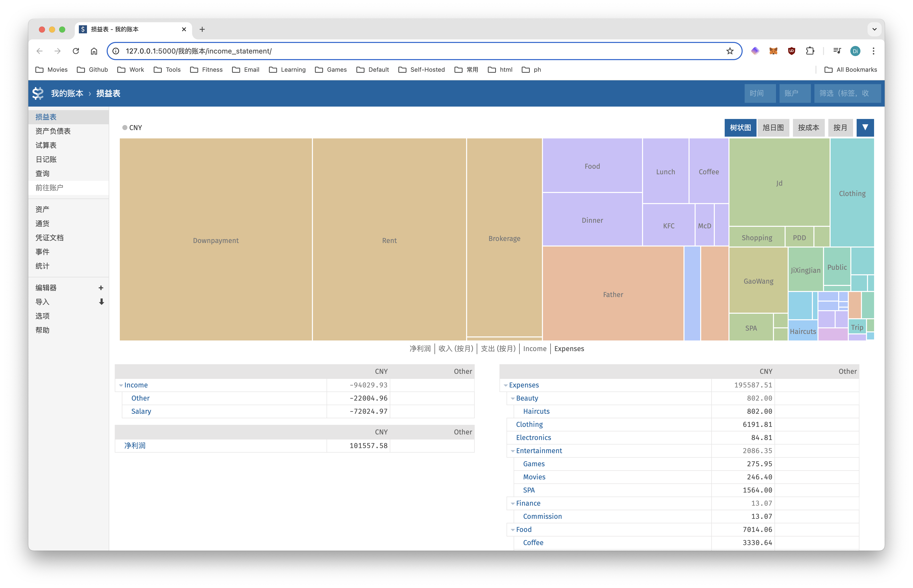Toggle the 时间 filter button
913x588 pixels.
(x=759, y=93)
